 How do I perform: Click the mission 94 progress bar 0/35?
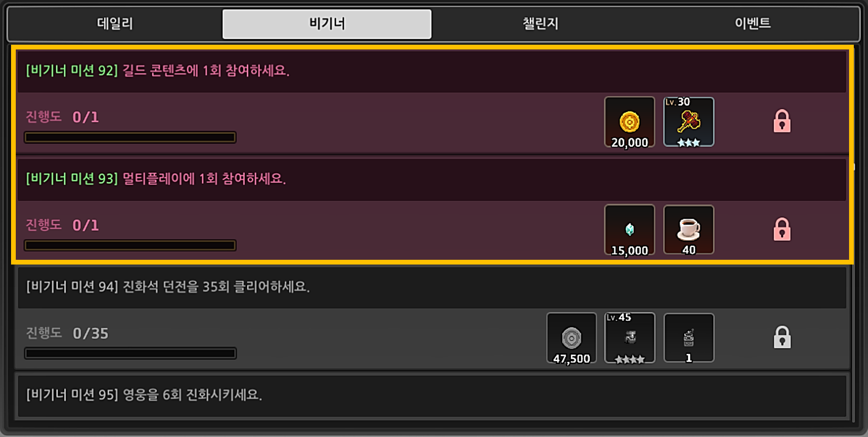tap(130, 353)
